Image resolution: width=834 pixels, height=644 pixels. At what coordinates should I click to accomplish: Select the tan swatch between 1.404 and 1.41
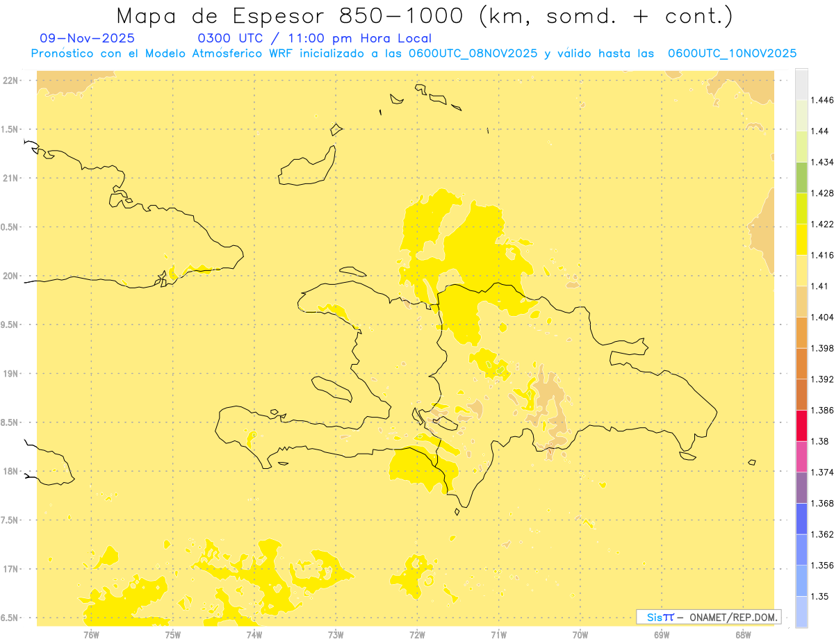pos(801,302)
